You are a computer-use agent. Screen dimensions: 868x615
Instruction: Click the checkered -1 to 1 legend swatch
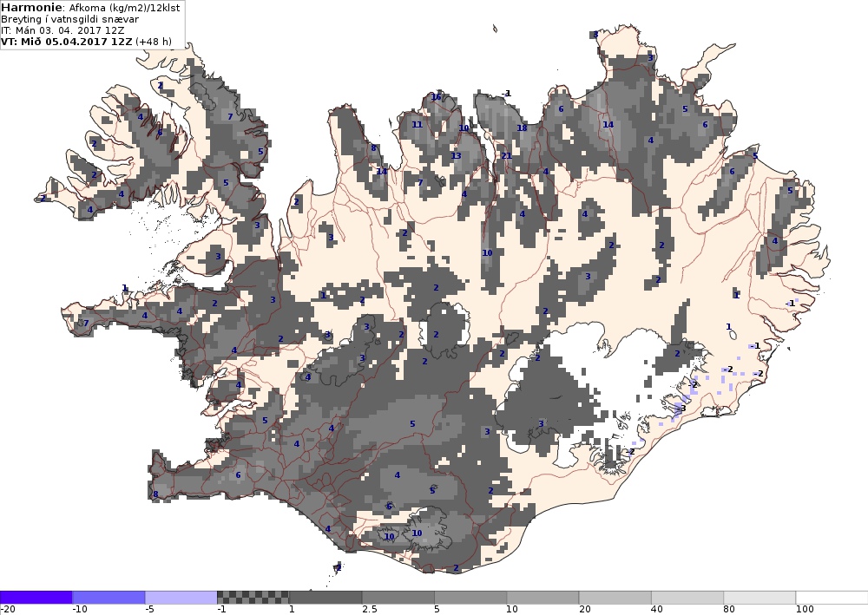(x=253, y=598)
